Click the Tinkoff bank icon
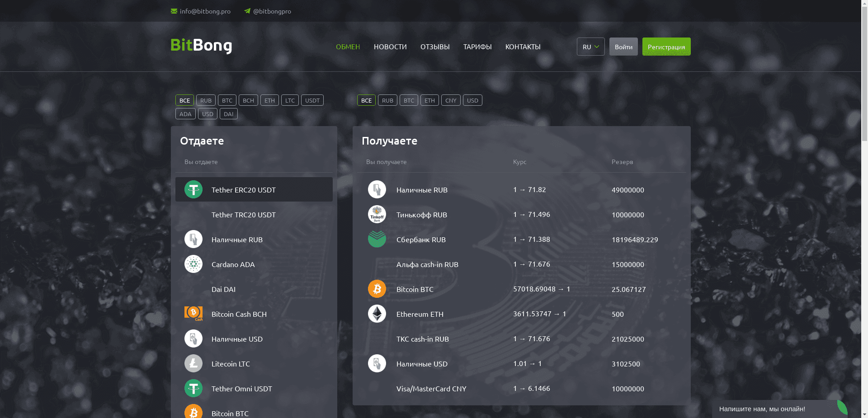 [x=377, y=214]
